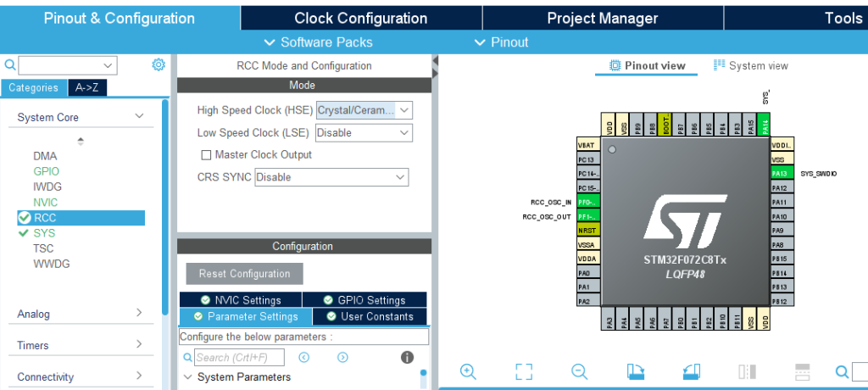Select the Pinout & Configuration tab
Viewport: 868px width, 390px height.
pyautogui.click(x=120, y=18)
